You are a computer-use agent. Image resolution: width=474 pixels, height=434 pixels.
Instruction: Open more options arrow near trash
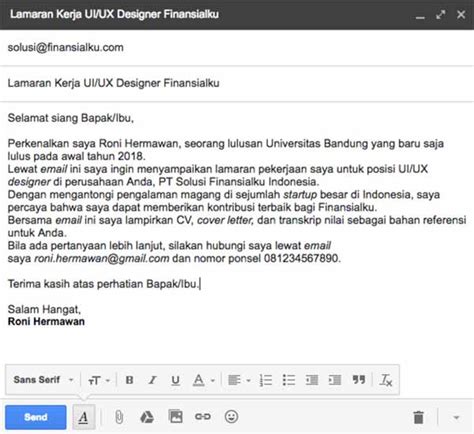point(456,417)
